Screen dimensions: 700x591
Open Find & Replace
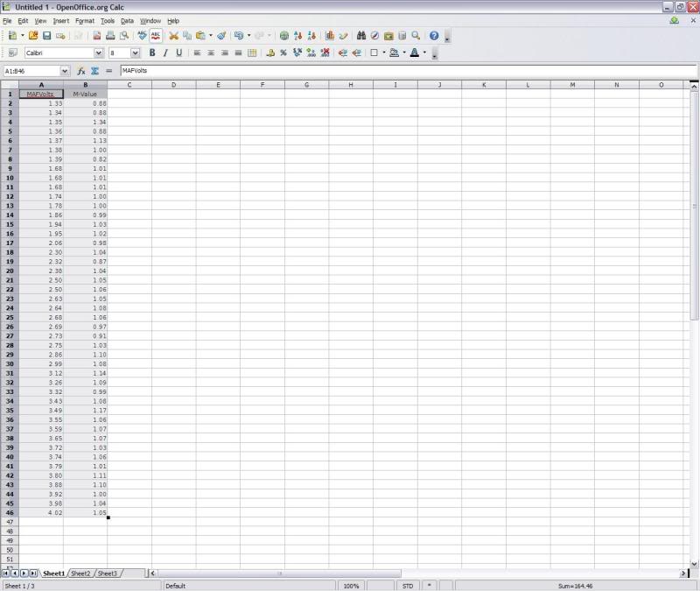click(361, 36)
